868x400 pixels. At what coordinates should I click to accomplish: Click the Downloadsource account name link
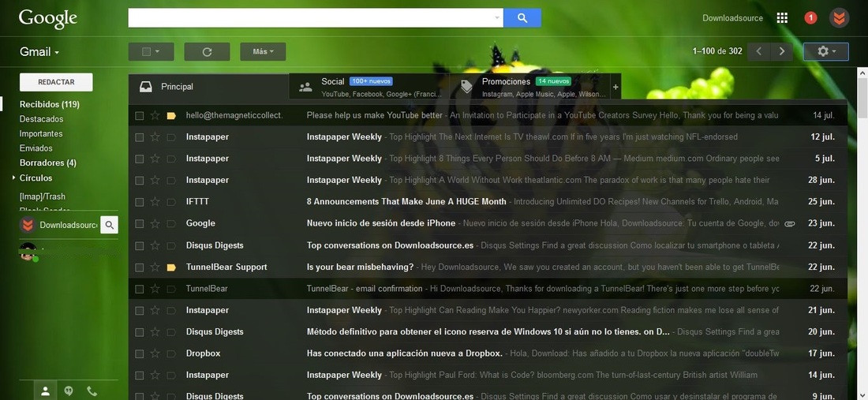pyautogui.click(x=732, y=18)
